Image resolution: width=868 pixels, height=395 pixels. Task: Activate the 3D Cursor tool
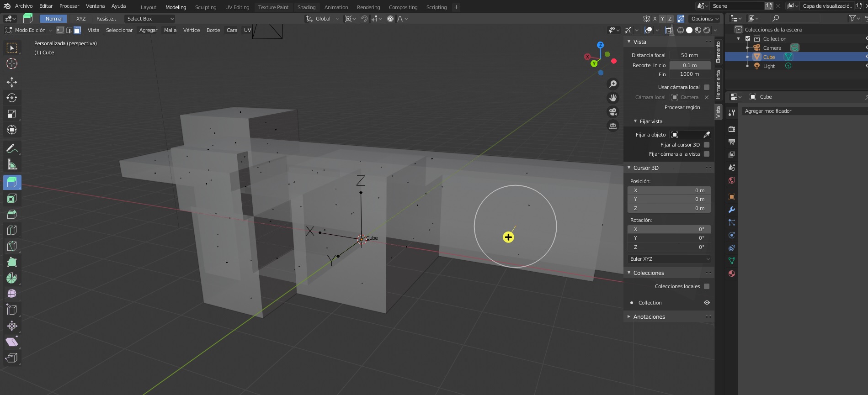click(x=12, y=64)
